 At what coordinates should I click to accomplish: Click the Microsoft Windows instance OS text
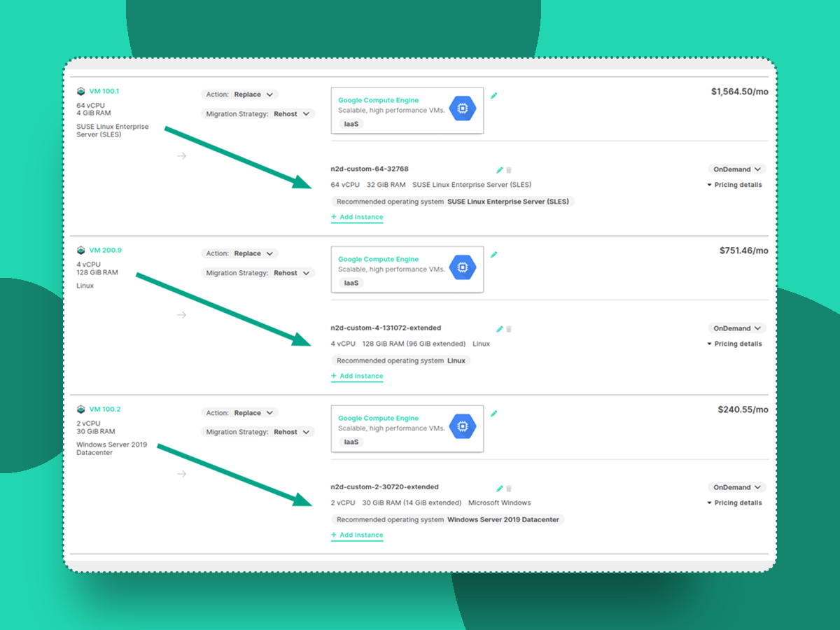(x=500, y=503)
